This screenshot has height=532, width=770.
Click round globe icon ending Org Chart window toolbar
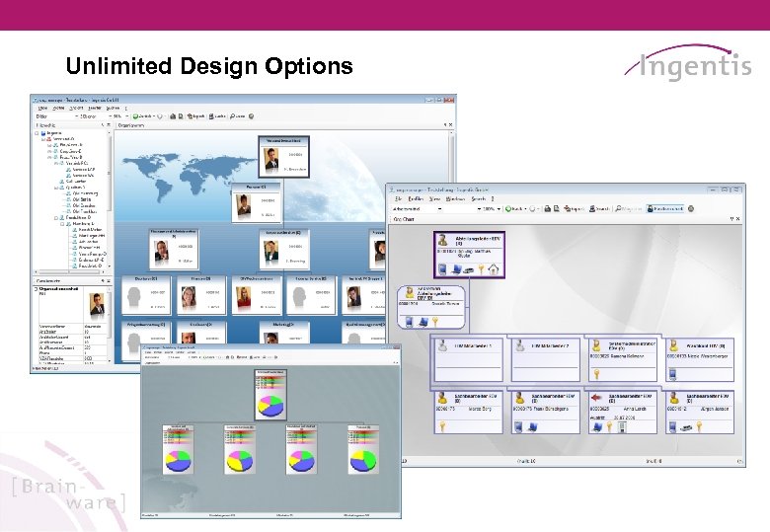pyautogui.click(x=691, y=208)
